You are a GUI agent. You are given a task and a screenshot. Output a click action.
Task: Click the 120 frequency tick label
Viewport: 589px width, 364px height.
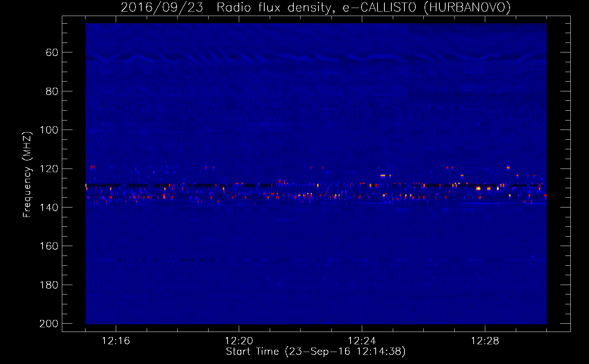click(49, 169)
